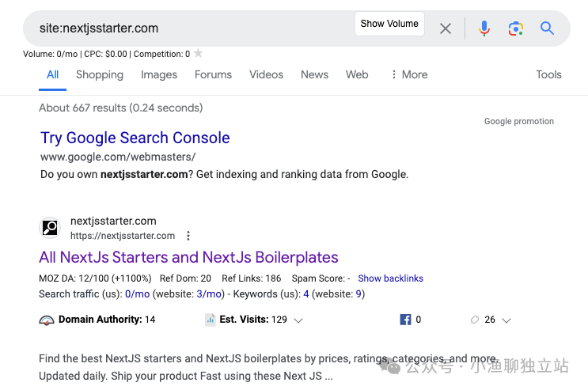Image resolution: width=588 pixels, height=390 pixels.
Task: Click the www.google.com/webmasters/ URL text
Action: 118,157
